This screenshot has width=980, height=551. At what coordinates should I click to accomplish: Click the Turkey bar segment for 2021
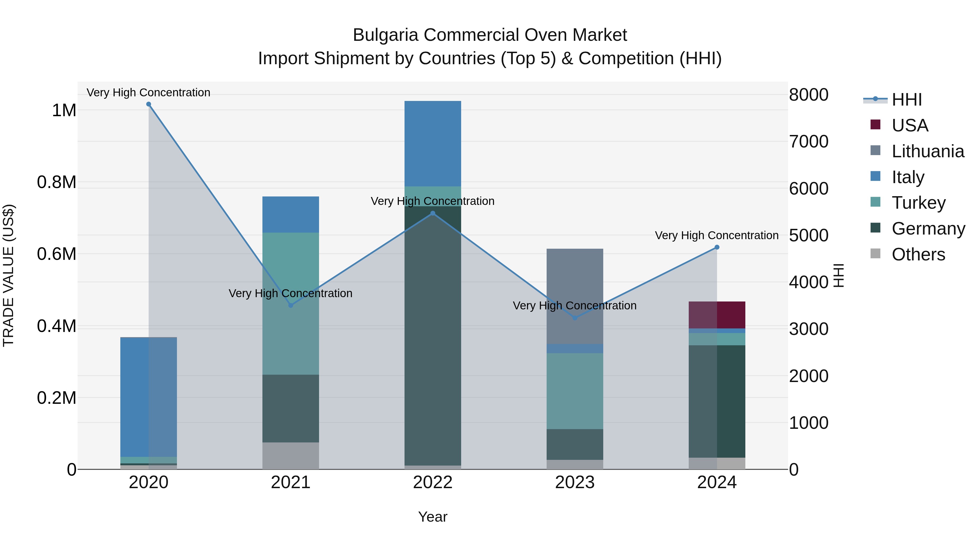291,303
